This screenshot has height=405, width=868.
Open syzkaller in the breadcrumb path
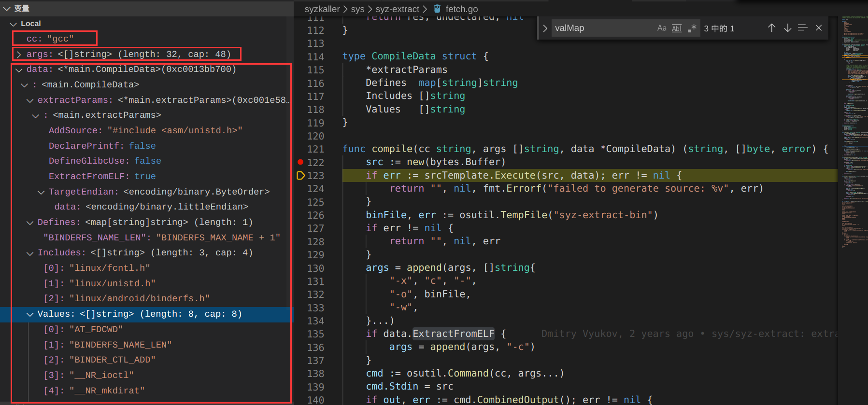[x=322, y=9]
